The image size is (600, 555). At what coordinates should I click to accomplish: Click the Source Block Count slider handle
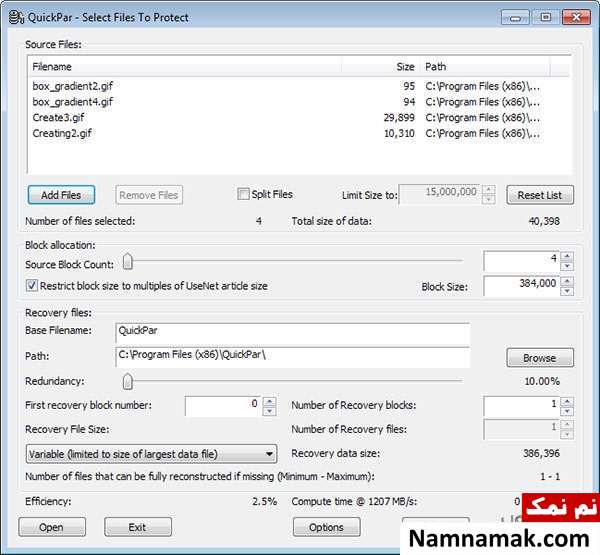click(x=127, y=262)
